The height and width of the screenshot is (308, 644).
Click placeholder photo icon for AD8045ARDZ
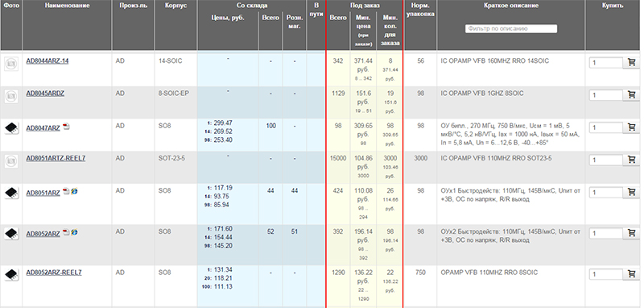[x=11, y=96]
